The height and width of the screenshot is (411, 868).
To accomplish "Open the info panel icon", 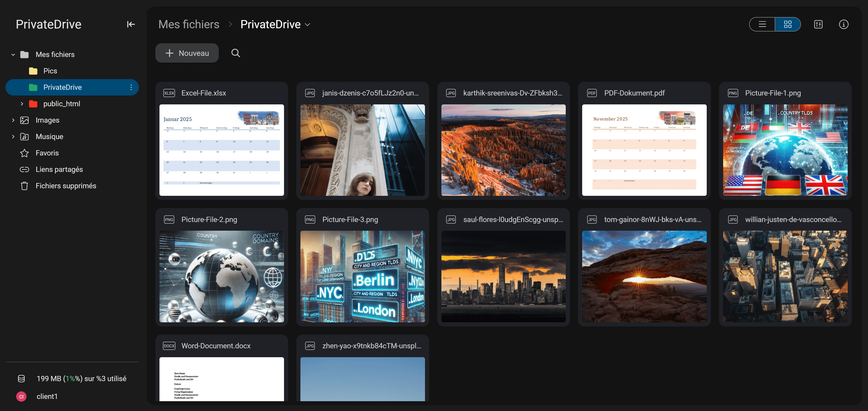I will [843, 24].
